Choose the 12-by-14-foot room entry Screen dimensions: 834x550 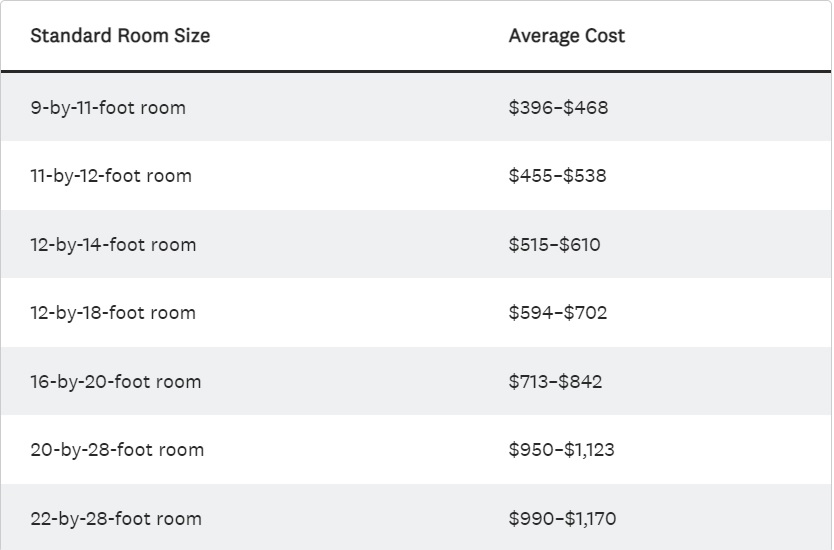click(x=113, y=245)
